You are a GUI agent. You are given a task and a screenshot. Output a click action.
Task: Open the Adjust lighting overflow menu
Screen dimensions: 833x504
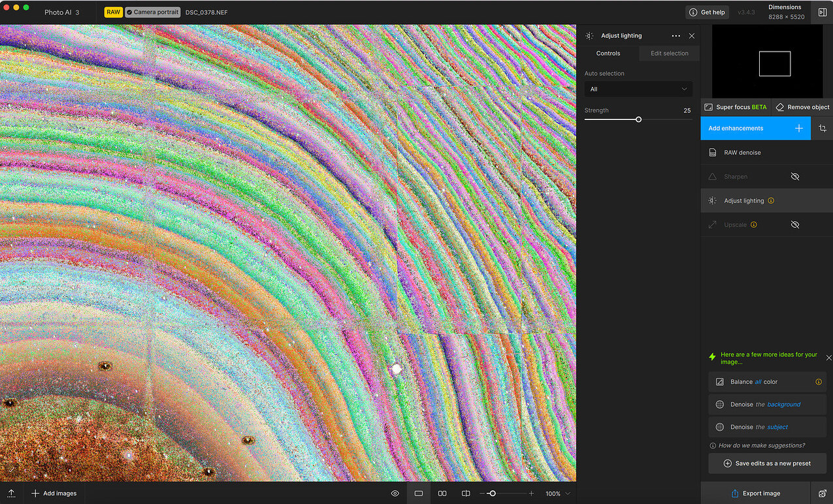(676, 35)
